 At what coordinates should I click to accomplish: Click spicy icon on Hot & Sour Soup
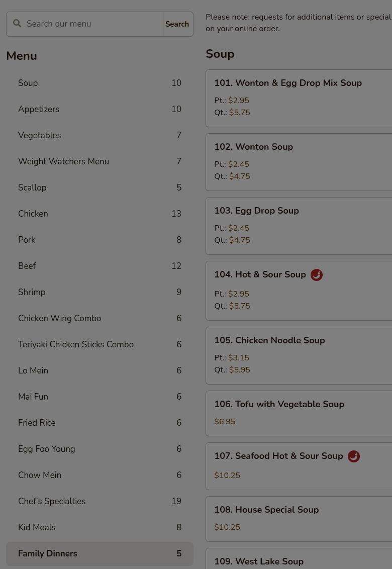[316, 275]
